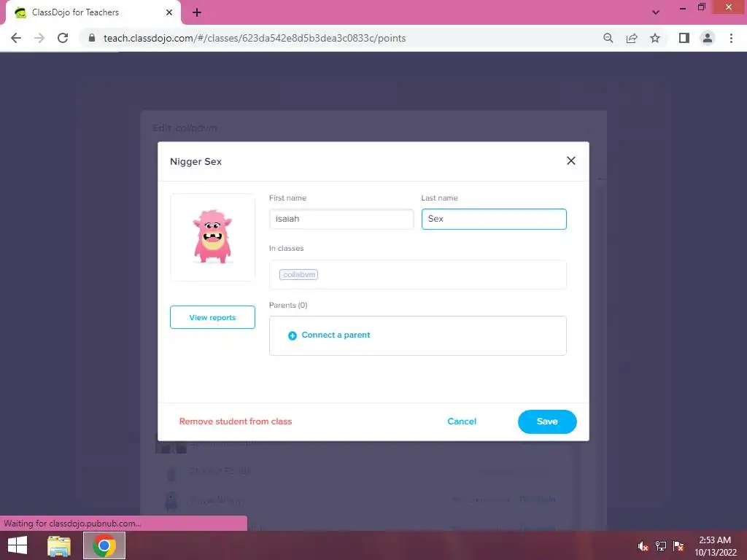The width and height of the screenshot is (747, 560).
Task: Focus the Last name input field
Action: (x=494, y=219)
